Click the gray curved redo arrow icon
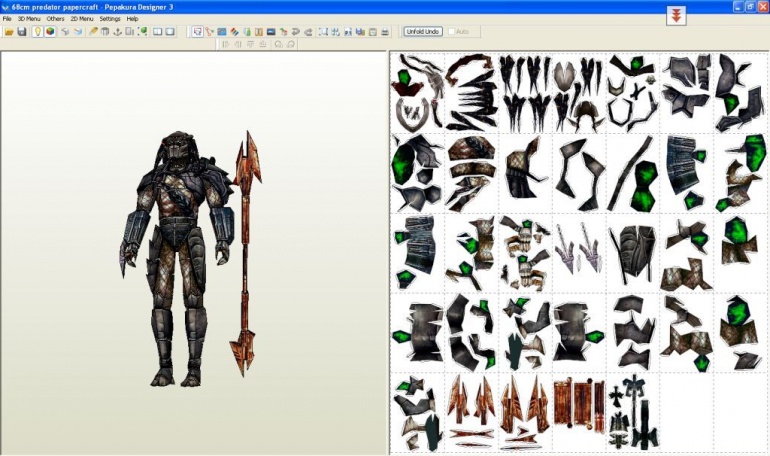This screenshot has height=456, width=770. (x=308, y=32)
